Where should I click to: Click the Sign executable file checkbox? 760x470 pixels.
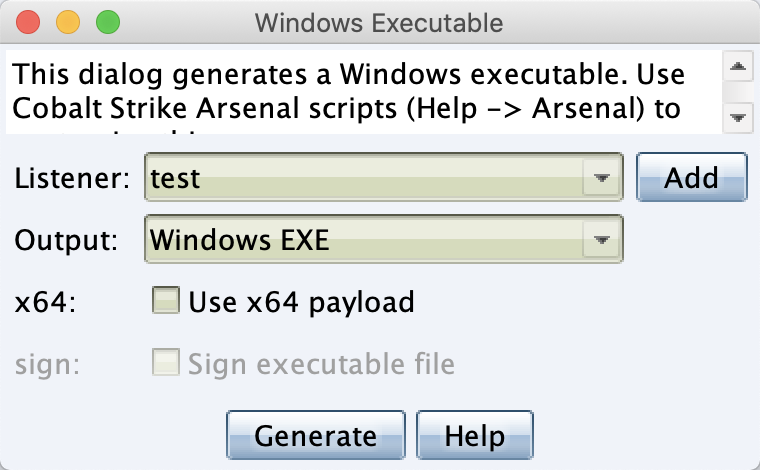pyautogui.click(x=166, y=363)
